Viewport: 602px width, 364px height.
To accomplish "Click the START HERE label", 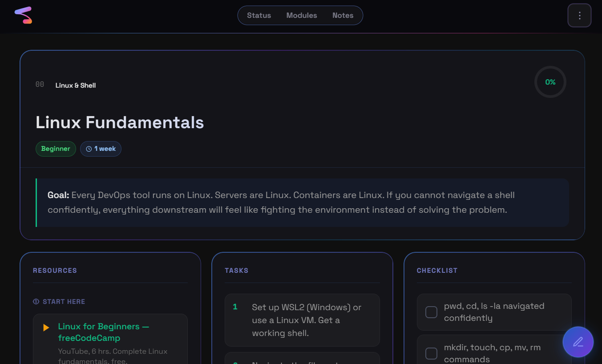I will 64,302.
